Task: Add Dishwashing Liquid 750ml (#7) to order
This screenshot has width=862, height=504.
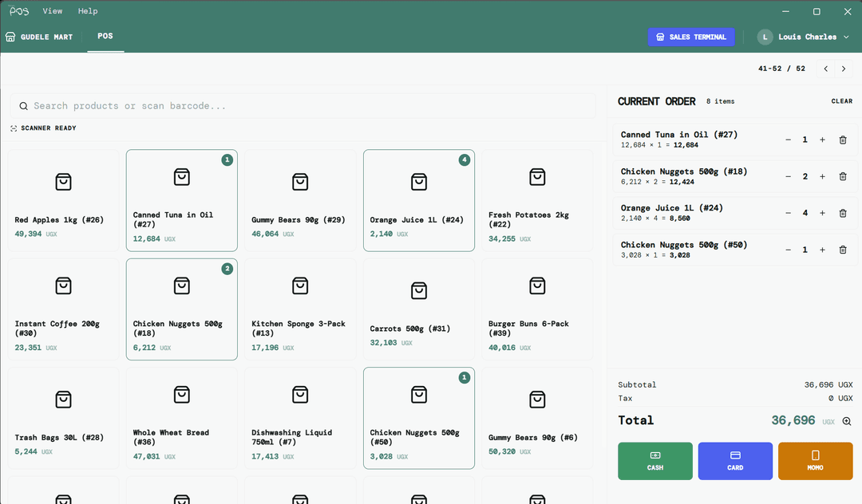Action: 300,418
